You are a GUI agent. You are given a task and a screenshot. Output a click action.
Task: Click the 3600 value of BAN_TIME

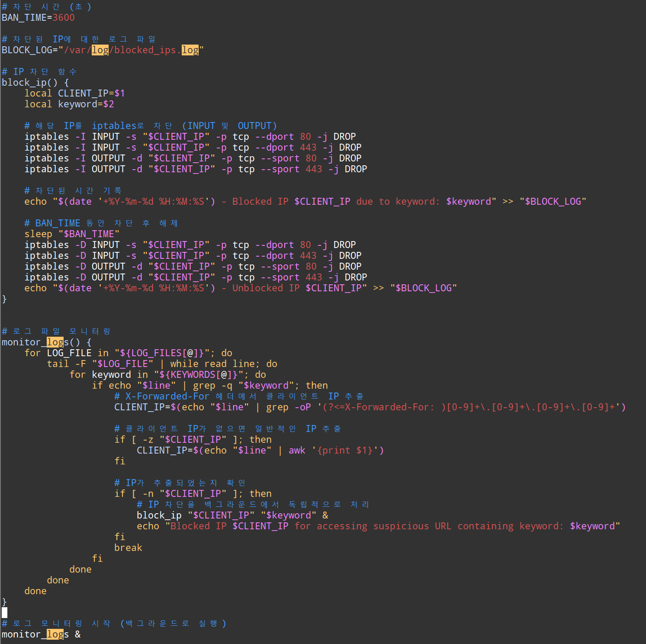tap(64, 18)
